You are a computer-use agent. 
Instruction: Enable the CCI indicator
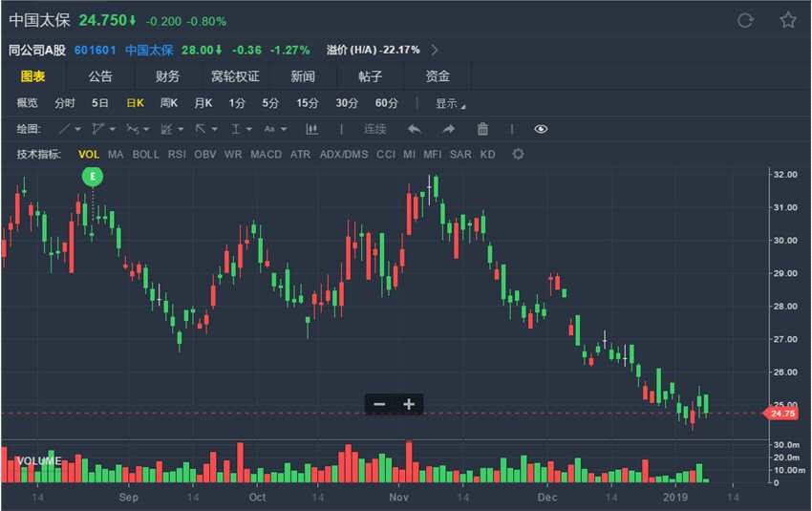click(386, 155)
